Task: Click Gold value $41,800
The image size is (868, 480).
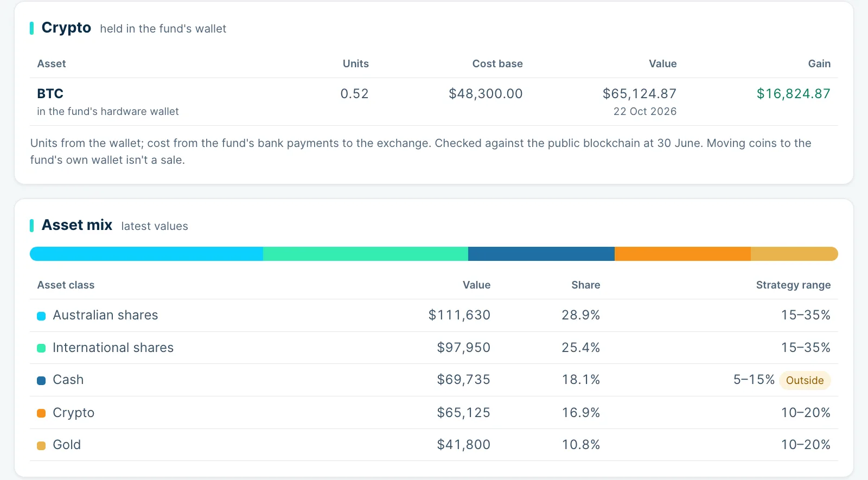Action: 464,445
